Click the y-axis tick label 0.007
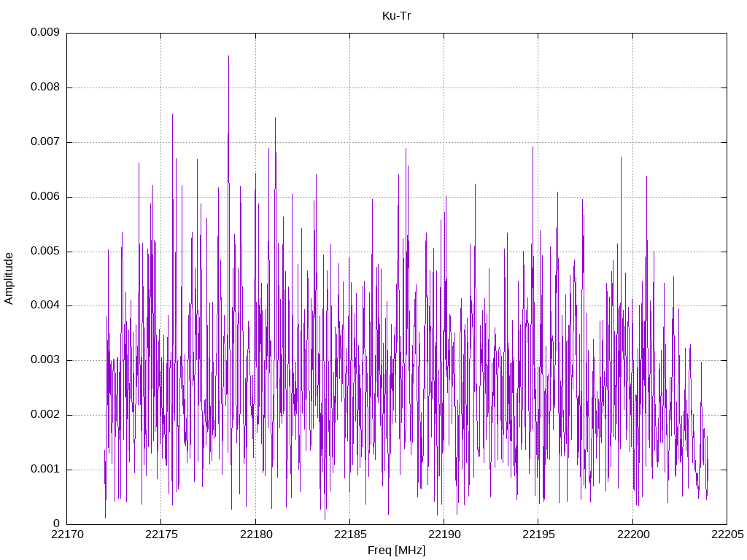Viewport: 747px width, 560px height. [x=45, y=142]
